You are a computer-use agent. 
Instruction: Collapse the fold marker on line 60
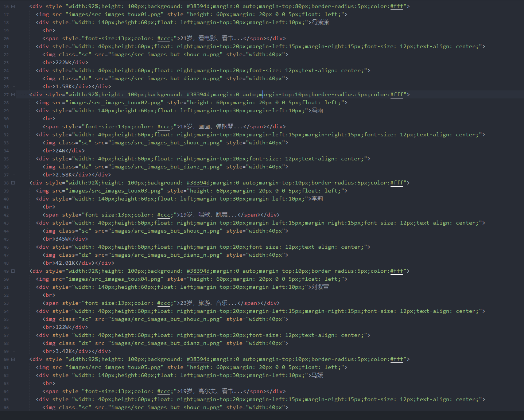point(13,359)
